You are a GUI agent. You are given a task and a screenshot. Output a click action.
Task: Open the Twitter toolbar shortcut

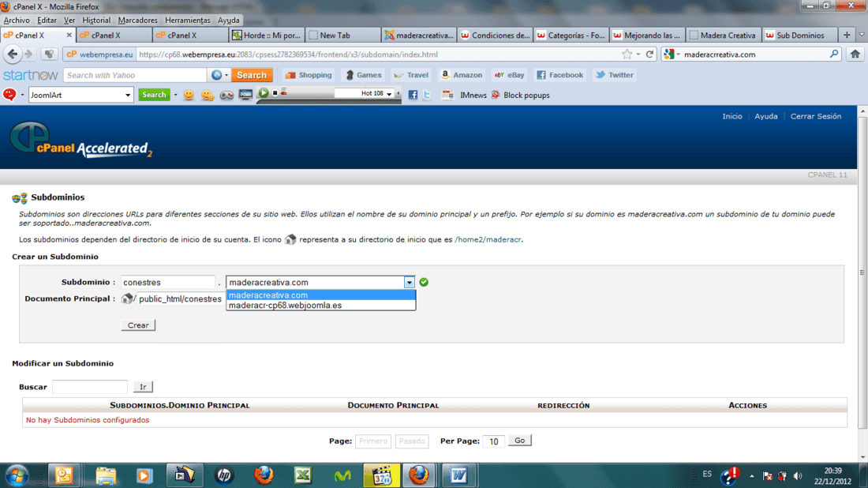(x=615, y=75)
